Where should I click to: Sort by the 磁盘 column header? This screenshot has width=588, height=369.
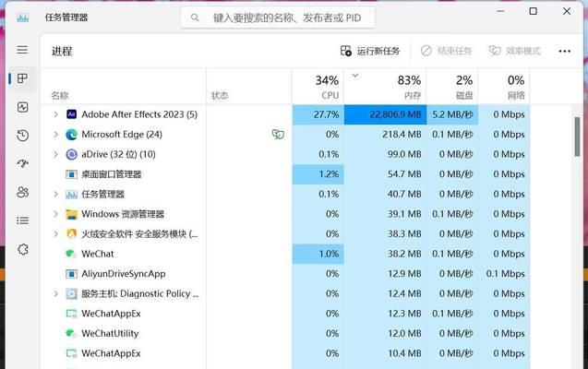coord(452,87)
